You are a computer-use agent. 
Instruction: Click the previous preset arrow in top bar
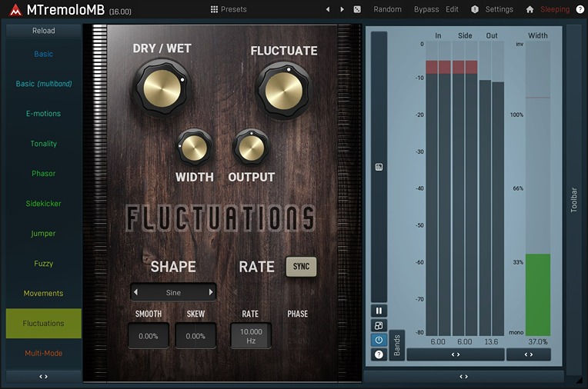coord(328,9)
